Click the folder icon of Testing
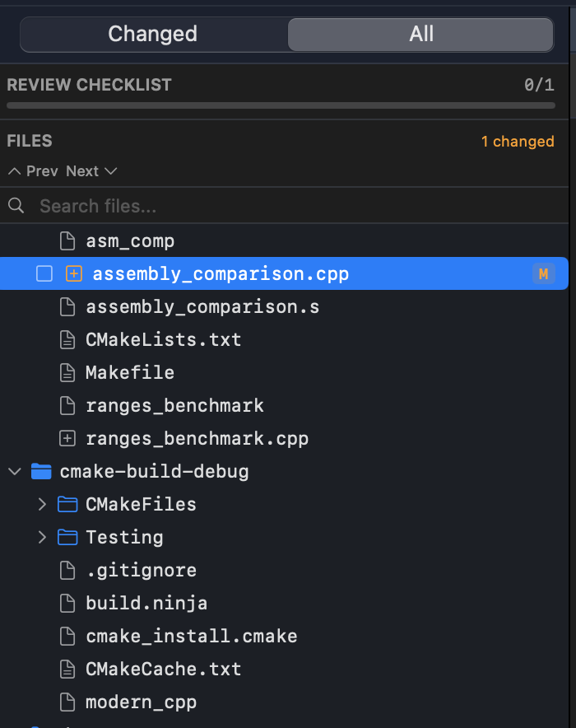The width and height of the screenshot is (576, 728). (x=67, y=537)
